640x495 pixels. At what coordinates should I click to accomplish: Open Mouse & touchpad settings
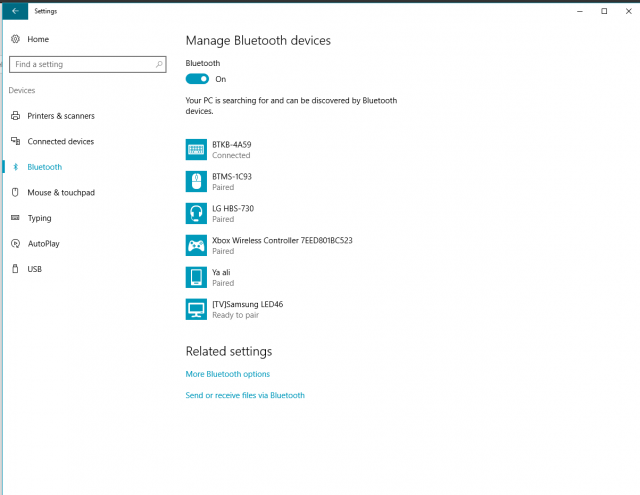click(x=61, y=192)
